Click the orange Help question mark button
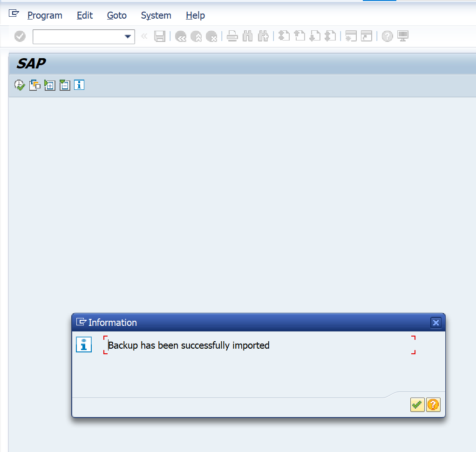The height and width of the screenshot is (452, 476). tap(433, 405)
